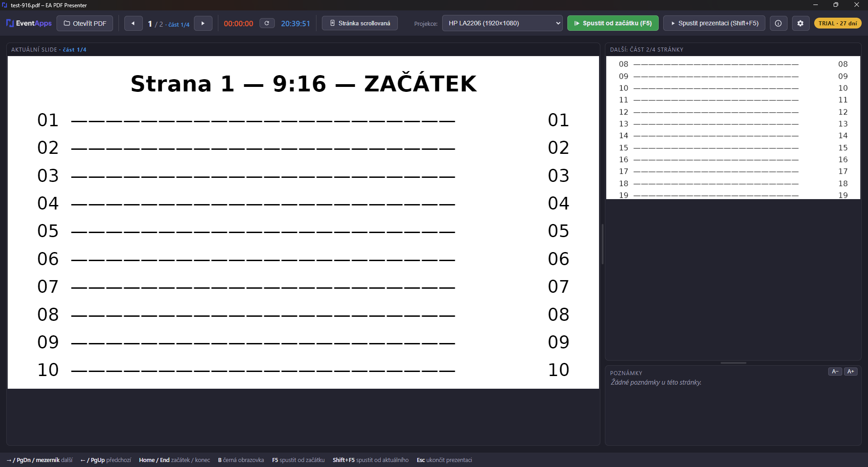Grab the vertical panel splitter handle
This screenshot has width=868, height=467.
pos(603,244)
